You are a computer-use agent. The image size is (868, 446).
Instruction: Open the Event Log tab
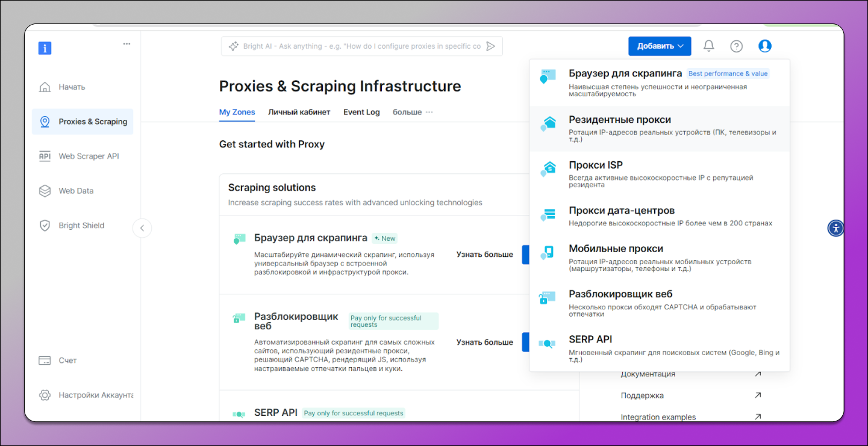click(361, 112)
